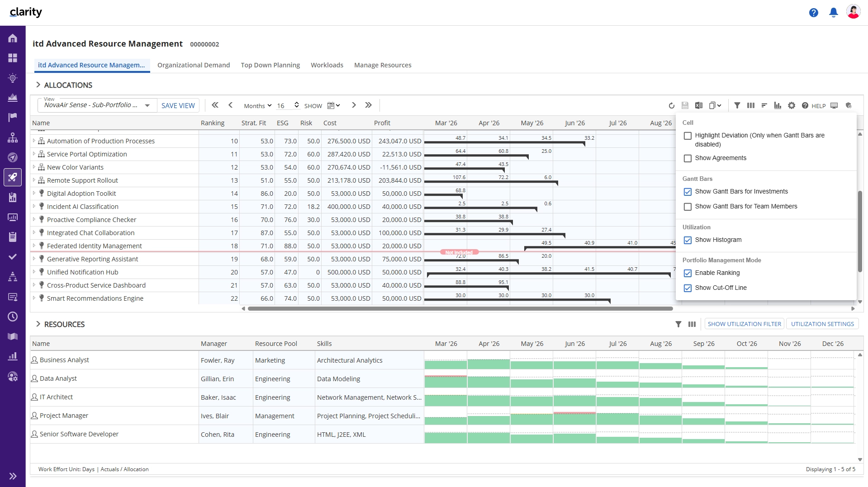Click Business Analyst Mar '26 utilization bar
The width and height of the screenshot is (868, 487).
(x=446, y=364)
